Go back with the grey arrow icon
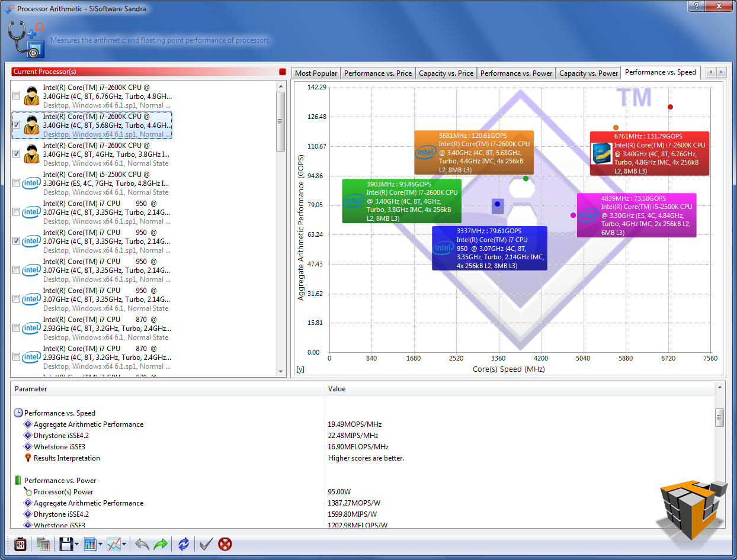The height and width of the screenshot is (560, 737). click(x=142, y=543)
